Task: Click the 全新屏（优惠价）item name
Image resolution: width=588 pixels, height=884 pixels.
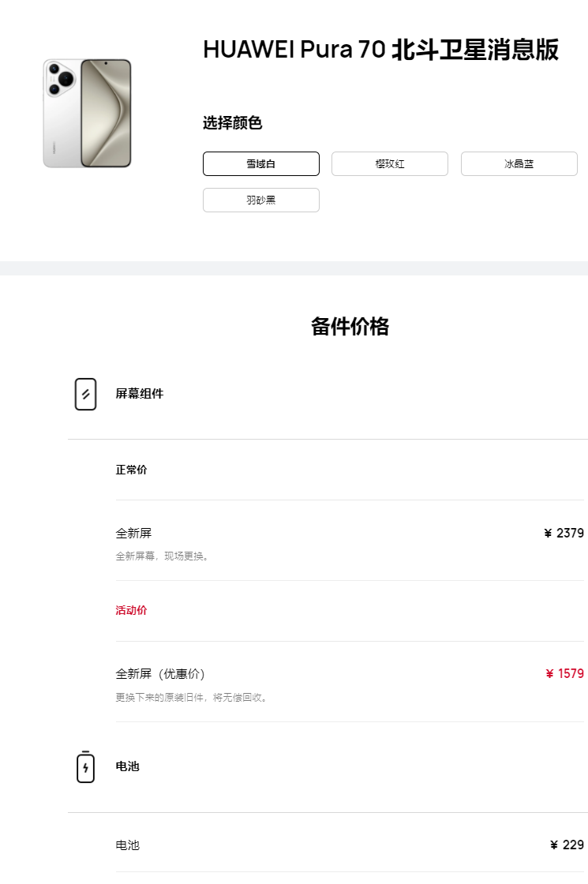Action: pos(160,674)
